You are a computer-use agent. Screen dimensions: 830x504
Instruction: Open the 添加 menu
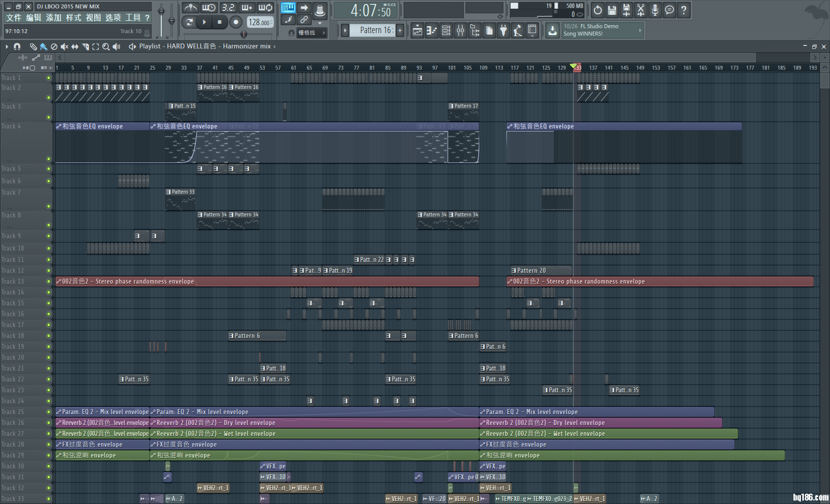click(x=53, y=18)
